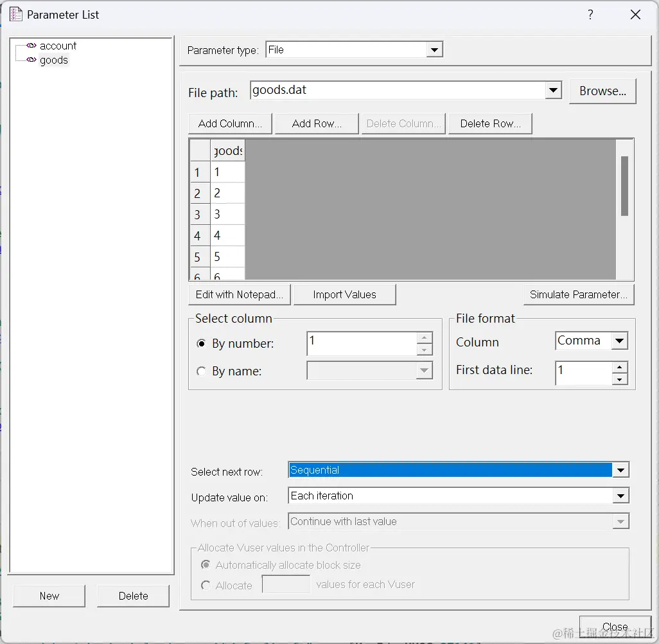The height and width of the screenshot is (644, 659).
Task: Close the Parameter List dialog with X
Action: tap(635, 15)
